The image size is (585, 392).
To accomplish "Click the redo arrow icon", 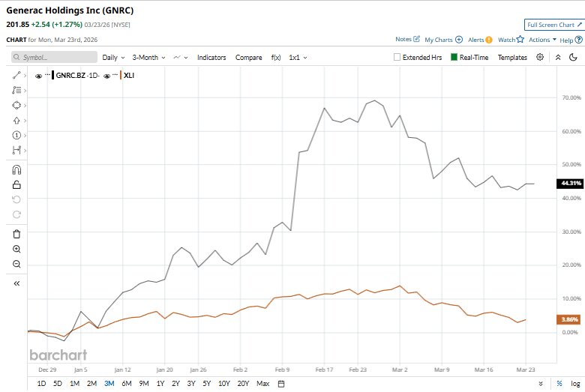I will point(16,214).
